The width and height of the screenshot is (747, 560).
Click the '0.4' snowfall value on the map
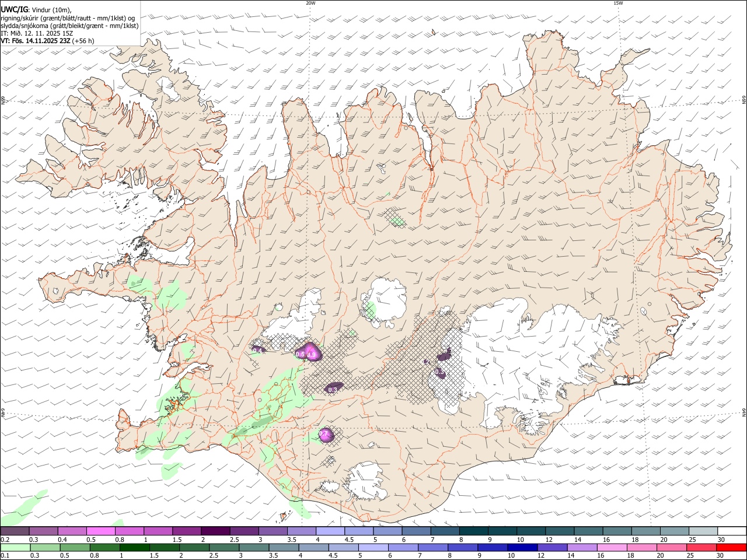coord(256,350)
